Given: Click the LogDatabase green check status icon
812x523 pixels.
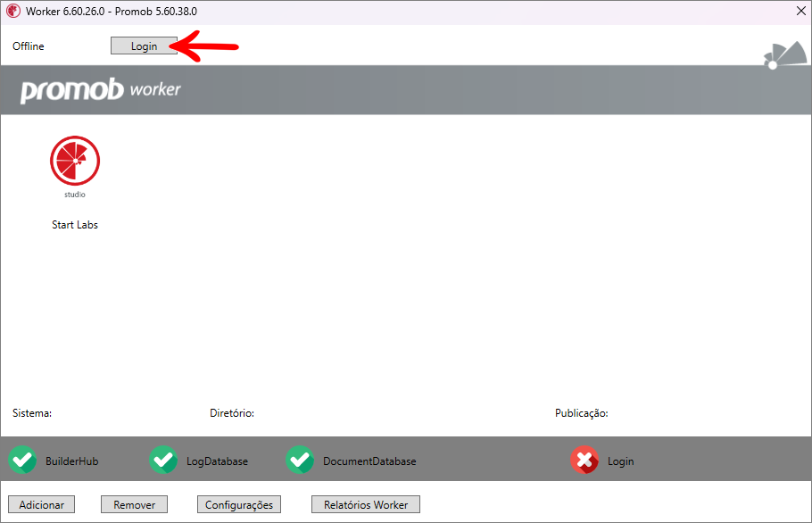Looking at the screenshot, I should coord(163,460).
